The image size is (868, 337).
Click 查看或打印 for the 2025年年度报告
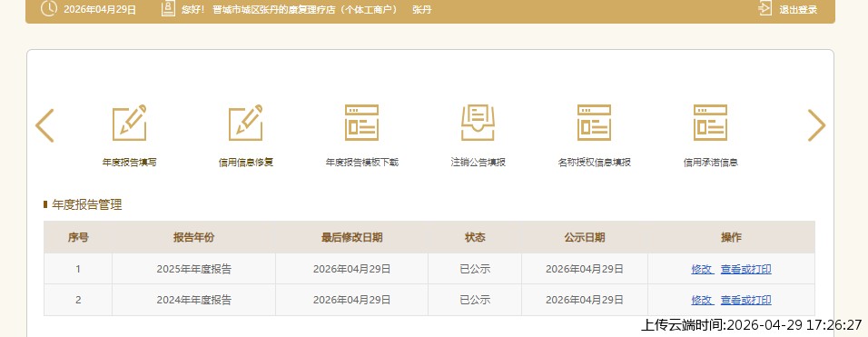point(745,270)
